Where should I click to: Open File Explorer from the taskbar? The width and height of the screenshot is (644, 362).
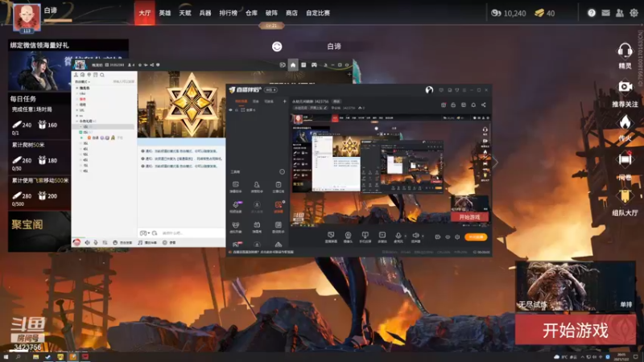(35, 357)
